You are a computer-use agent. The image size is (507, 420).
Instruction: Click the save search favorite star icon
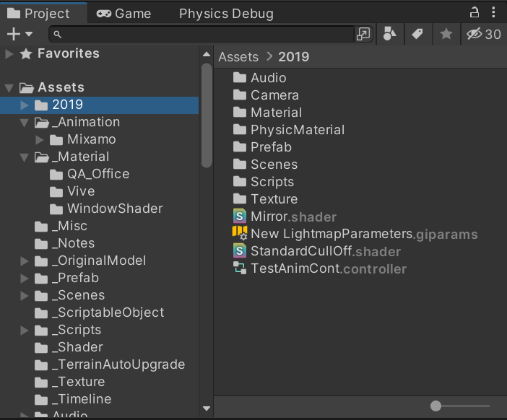point(446,34)
